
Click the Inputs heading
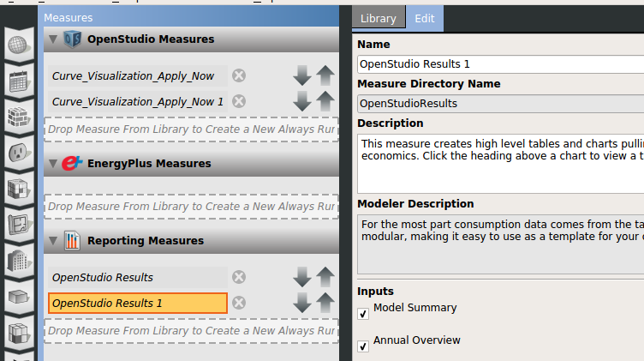coord(375,291)
